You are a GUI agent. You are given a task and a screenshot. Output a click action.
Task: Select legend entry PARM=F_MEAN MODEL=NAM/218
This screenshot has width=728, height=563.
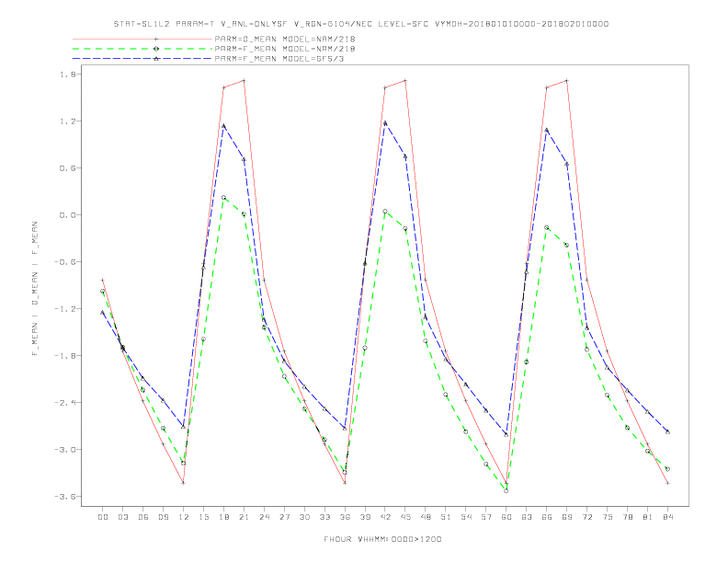(285, 49)
